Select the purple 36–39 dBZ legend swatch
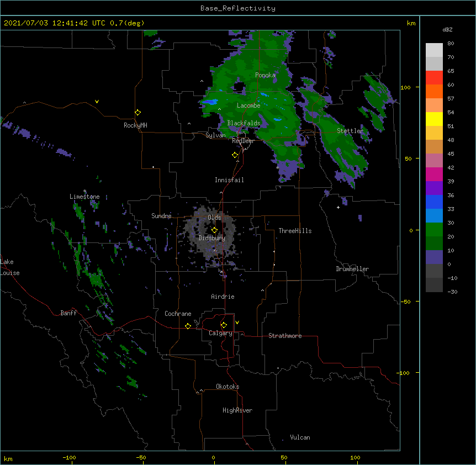 point(434,188)
